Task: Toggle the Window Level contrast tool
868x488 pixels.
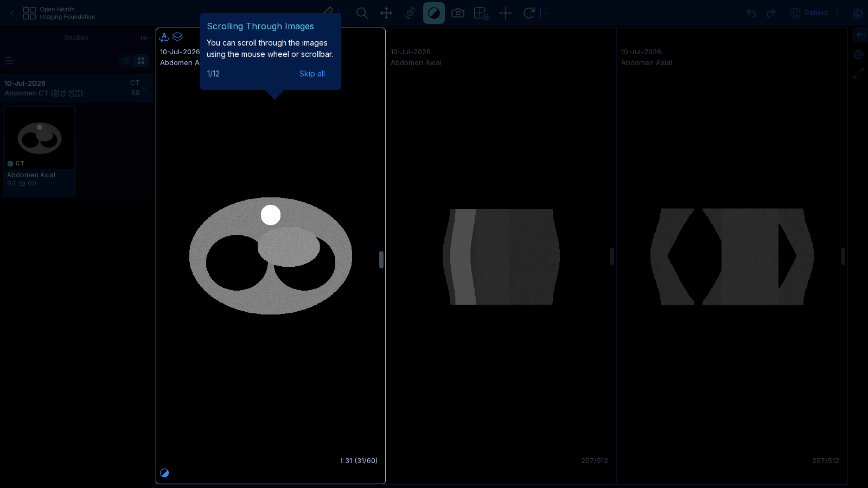Action: pyautogui.click(x=434, y=13)
